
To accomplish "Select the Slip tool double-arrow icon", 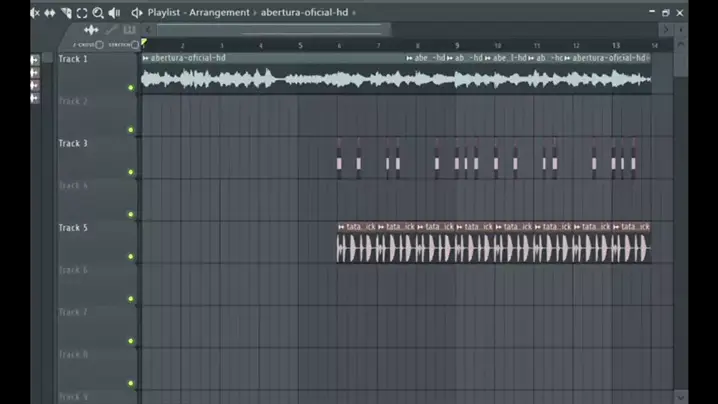I will coord(49,13).
